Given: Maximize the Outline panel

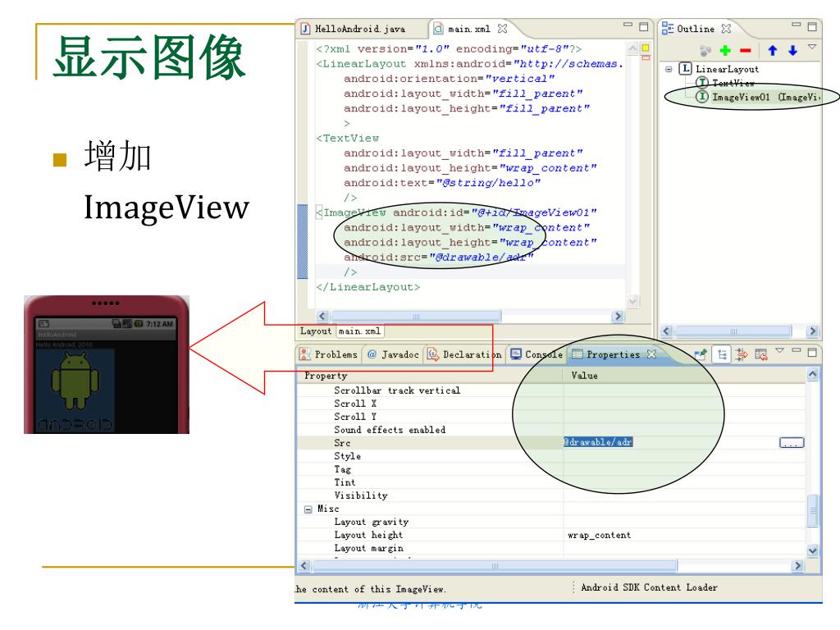Looking at the screenshot, I should tap(812, 27).
